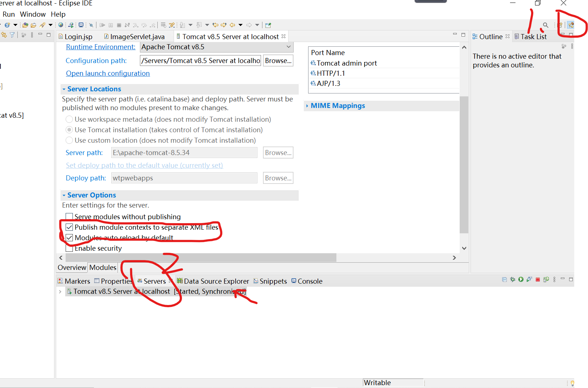Open the Data Source Explorer tab
Screen dimensions: 588x388
coord(213,281)
